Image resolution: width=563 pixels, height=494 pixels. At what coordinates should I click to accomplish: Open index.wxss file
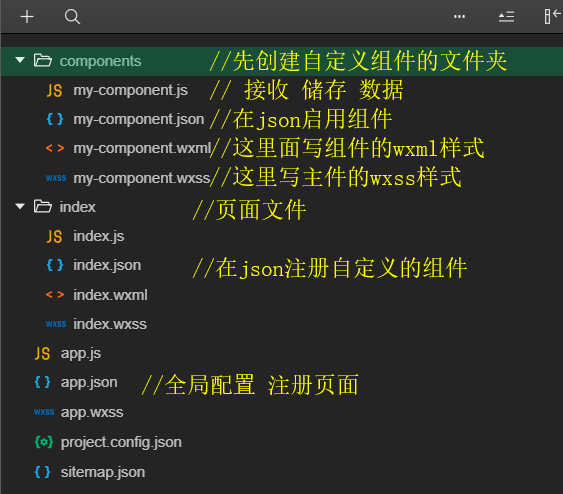click(110, 324)
